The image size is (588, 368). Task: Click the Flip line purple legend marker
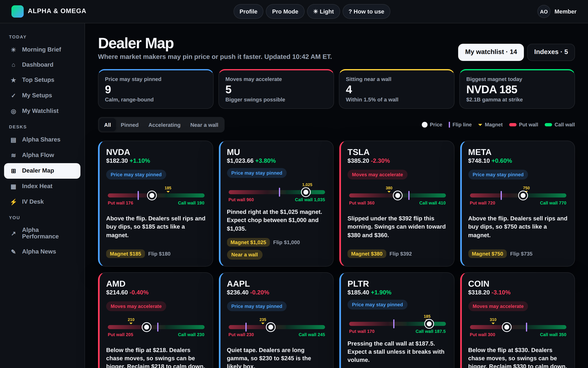point(449,125)
